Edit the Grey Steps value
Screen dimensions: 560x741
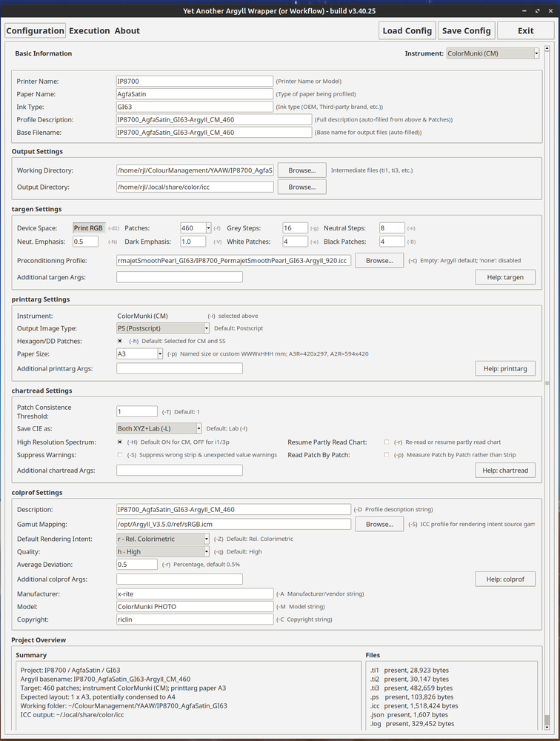(295, 227)
